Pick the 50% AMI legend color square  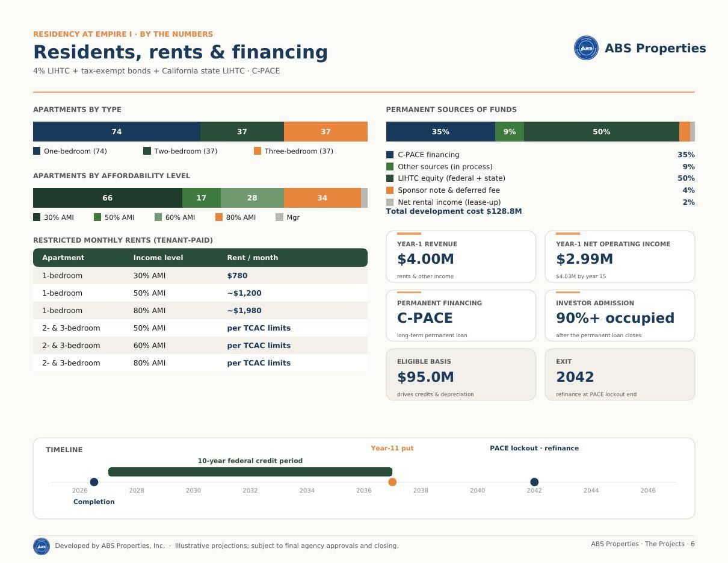point(97,217)
